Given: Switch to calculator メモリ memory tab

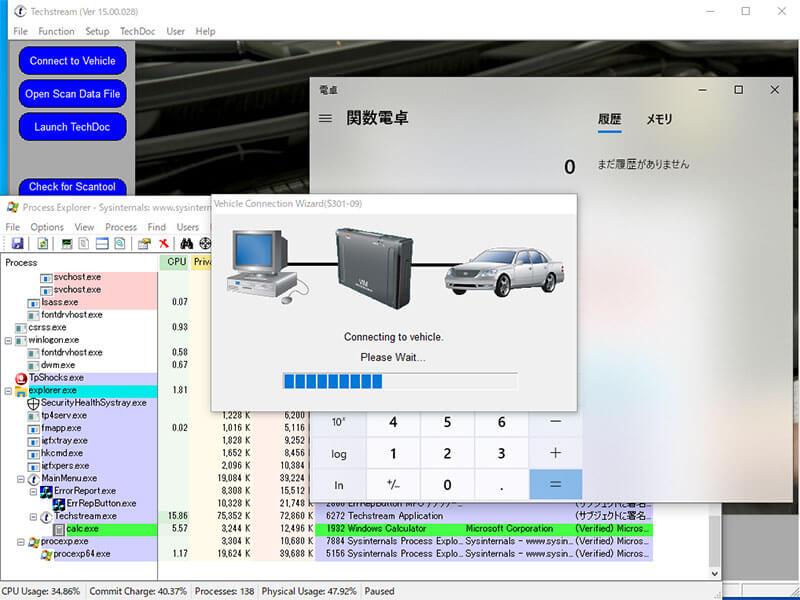Looking at the screenshot, I should (659, 119).
